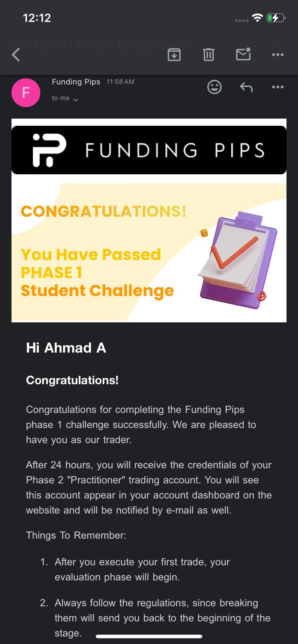This screenshot has height=644, width=298.
Task: Tap the charging battery indicator
Action: pos(276,18)
